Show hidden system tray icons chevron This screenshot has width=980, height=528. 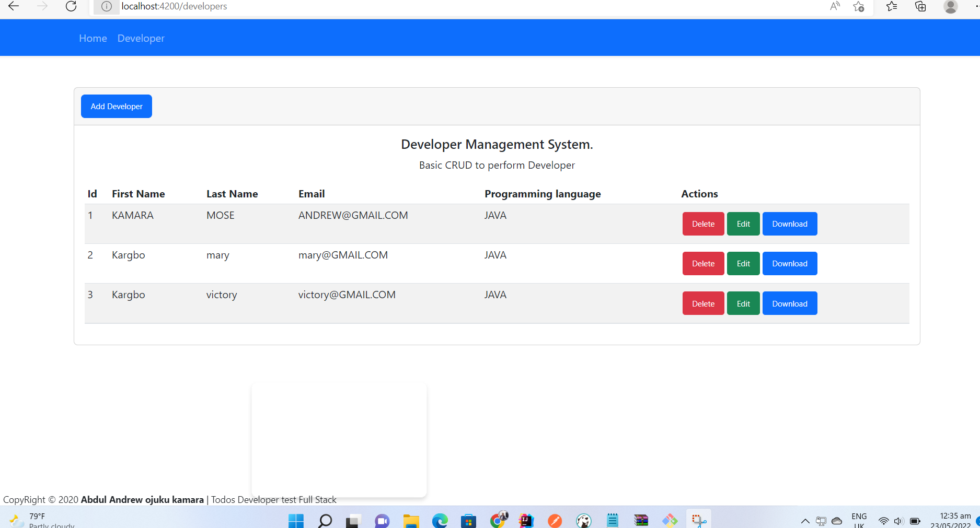tap(805, 521)
